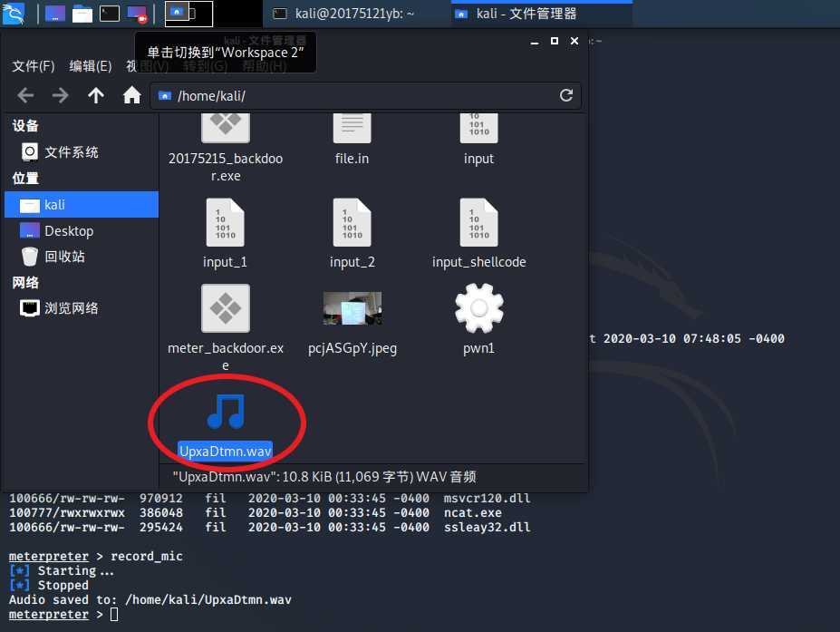Select the UpxaDtmn.wav audio file icon
Image resolution: width=840 pixels, height=632 pixels.
(226, 412)
